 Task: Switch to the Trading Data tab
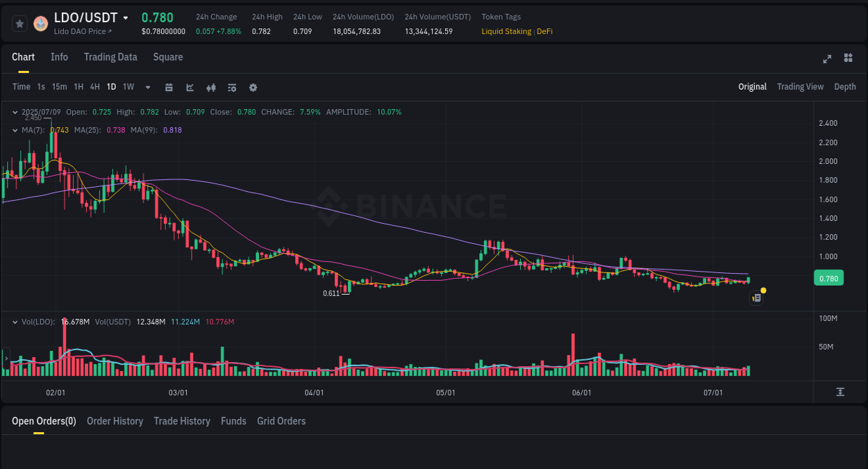[110, 57]
